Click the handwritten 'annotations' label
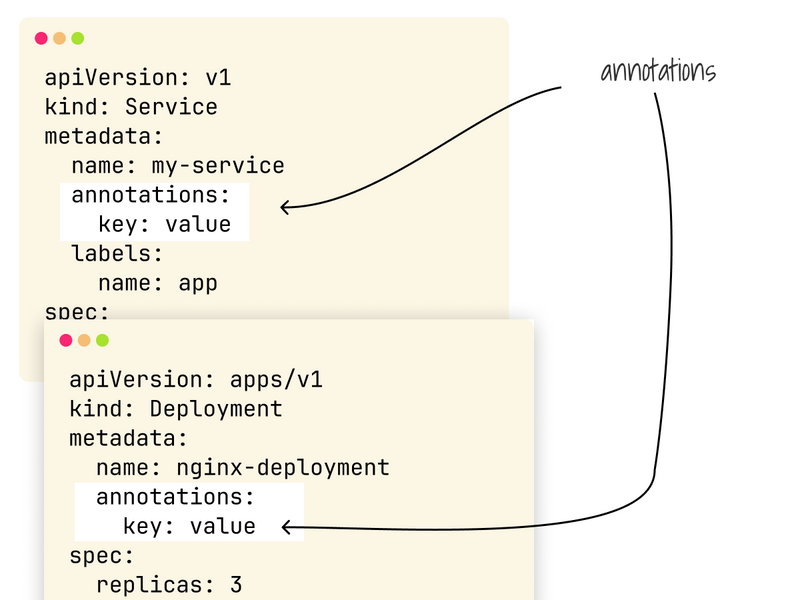The width and height of the screenshot is (800, 600). click(658, 70)
